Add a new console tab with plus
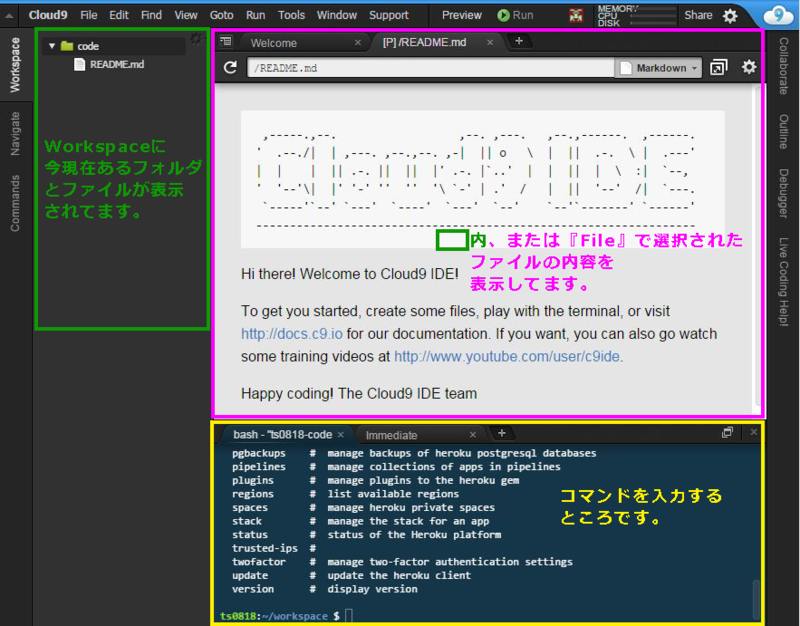 pyautogui.click(x=502, y=433)
